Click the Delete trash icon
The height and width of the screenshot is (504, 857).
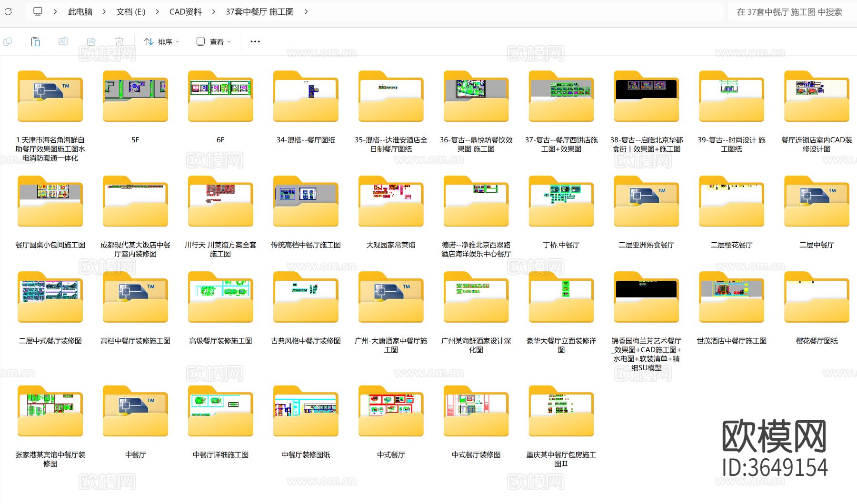pos(119,41)
